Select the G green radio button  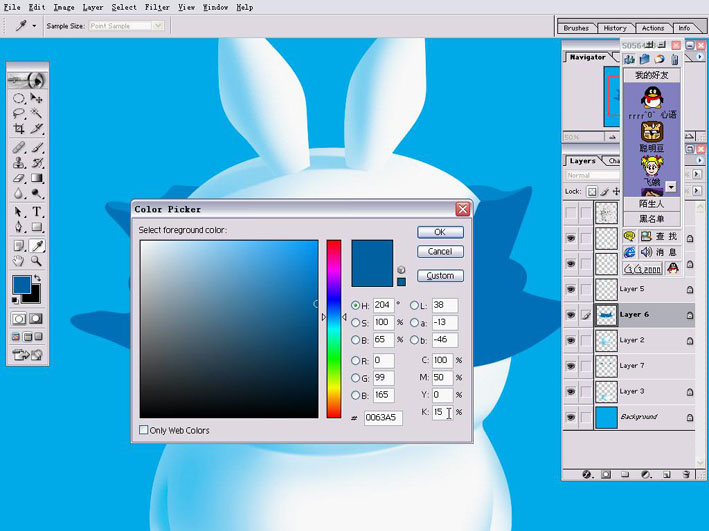pyautogui.click(x=355, y=378)
